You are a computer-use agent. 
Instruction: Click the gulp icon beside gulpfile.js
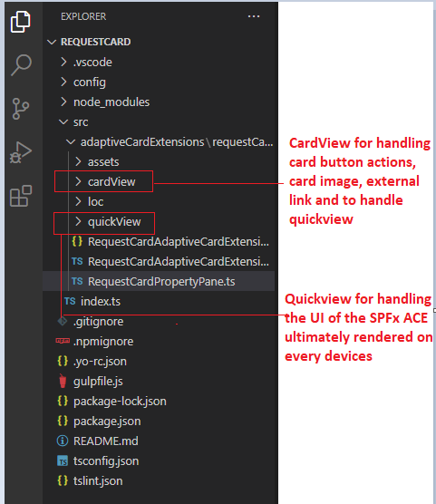pyautogui.click(x=63, y=381)
